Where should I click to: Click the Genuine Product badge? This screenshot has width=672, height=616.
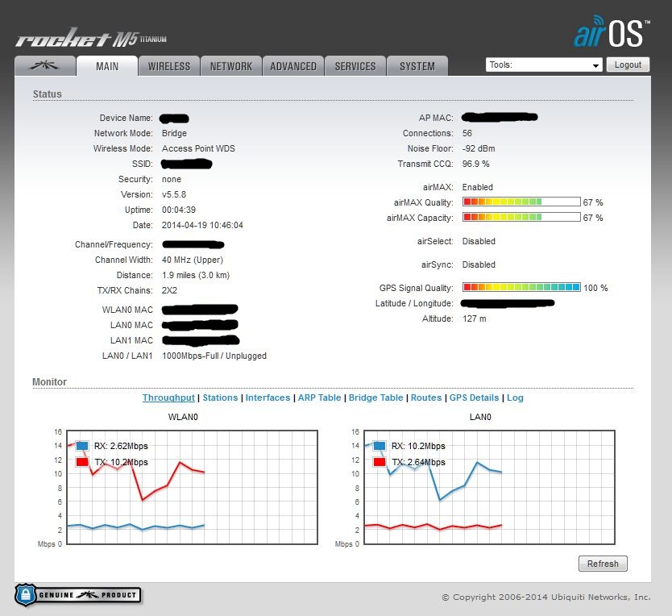pyautogui.click(x=77, y=595)
